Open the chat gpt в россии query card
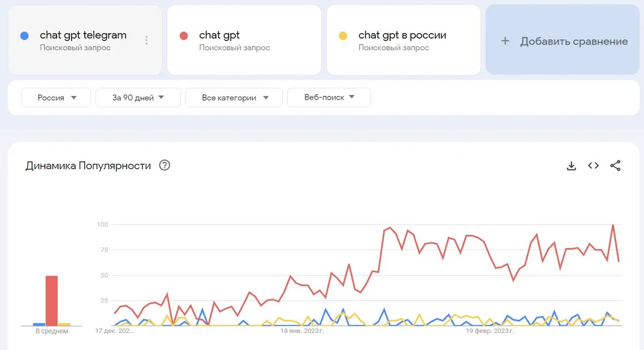This screenshot has height=350, width=644. (x=404, y=40)
